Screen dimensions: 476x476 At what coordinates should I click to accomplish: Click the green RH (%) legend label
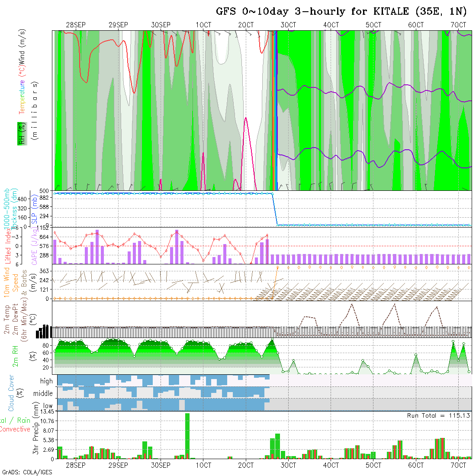pos(20,133)
